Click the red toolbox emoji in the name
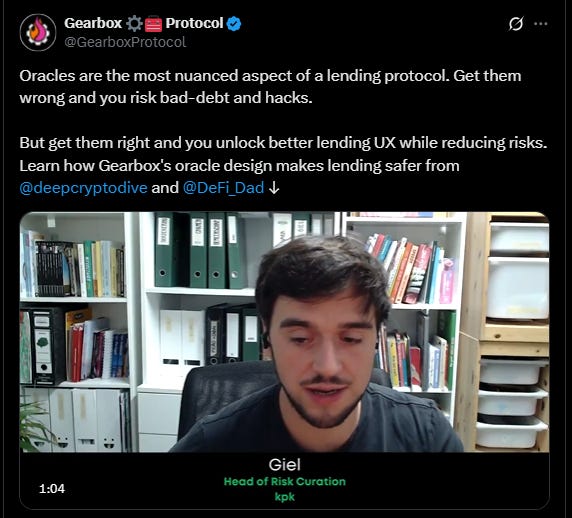 (153, 24)
